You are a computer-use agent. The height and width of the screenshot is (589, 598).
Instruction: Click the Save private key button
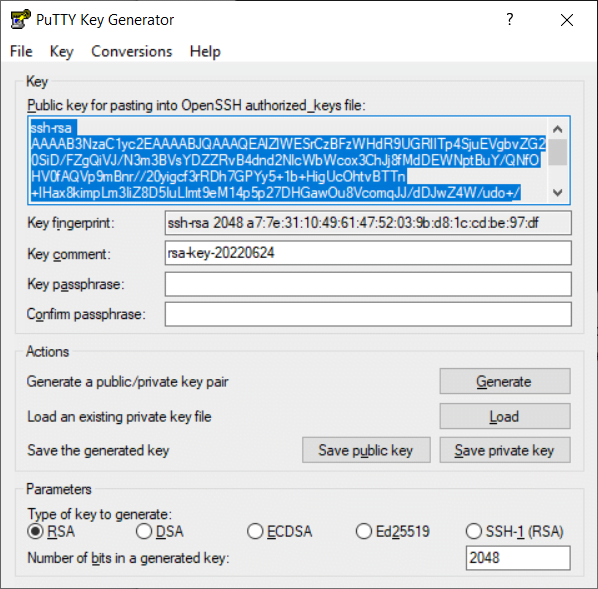click(505, 450)
